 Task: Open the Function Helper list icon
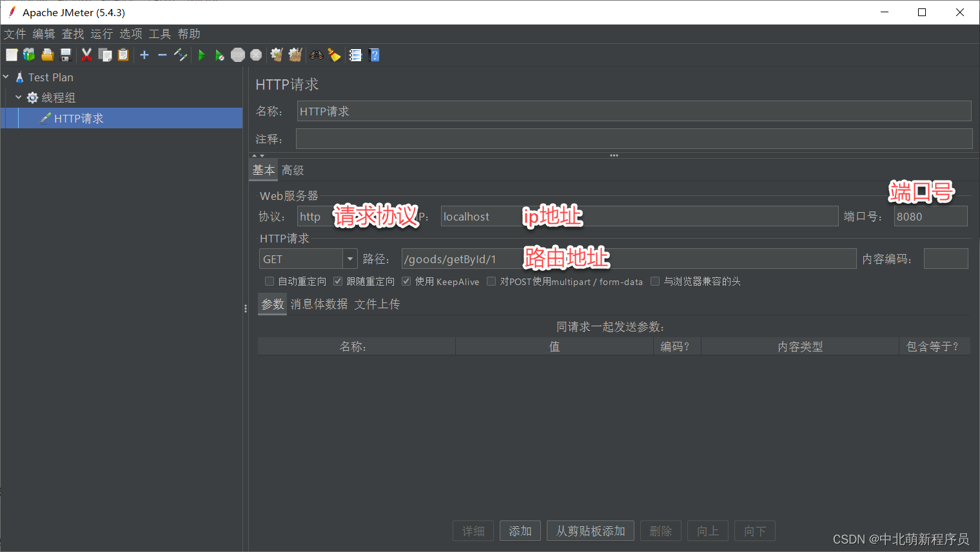355,55
